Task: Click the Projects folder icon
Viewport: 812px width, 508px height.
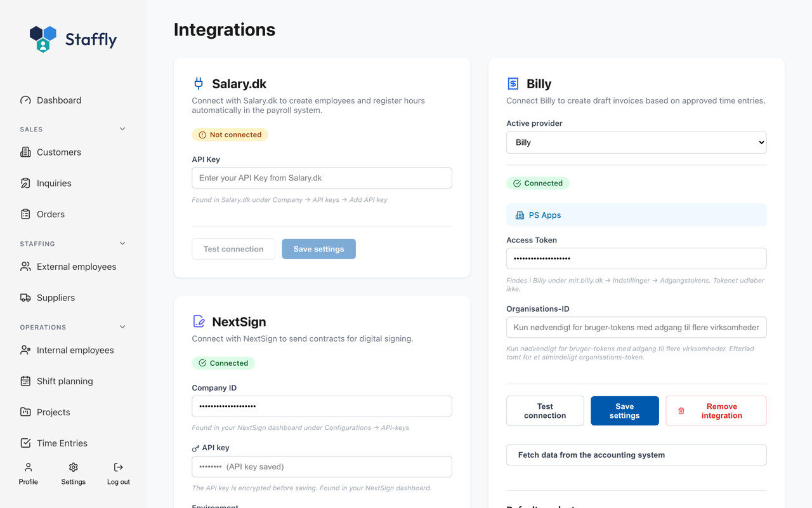Action: 25,412
